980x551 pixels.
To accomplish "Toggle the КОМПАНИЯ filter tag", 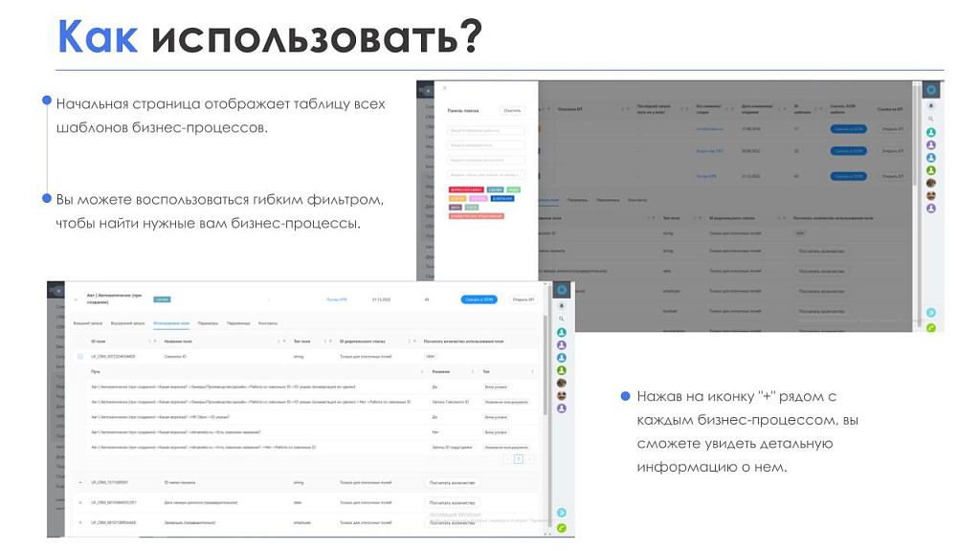I will (x=502, y=199).
